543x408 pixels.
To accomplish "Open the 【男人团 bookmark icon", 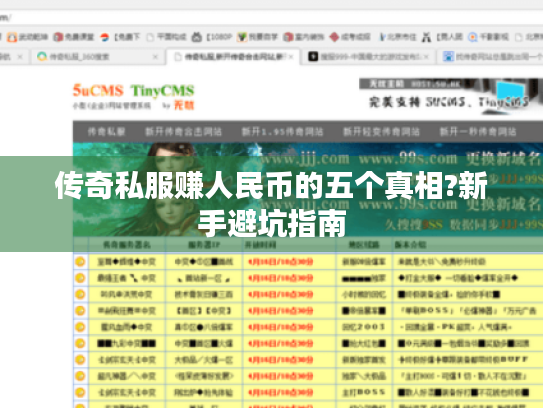I will click(x=426, y=37).
